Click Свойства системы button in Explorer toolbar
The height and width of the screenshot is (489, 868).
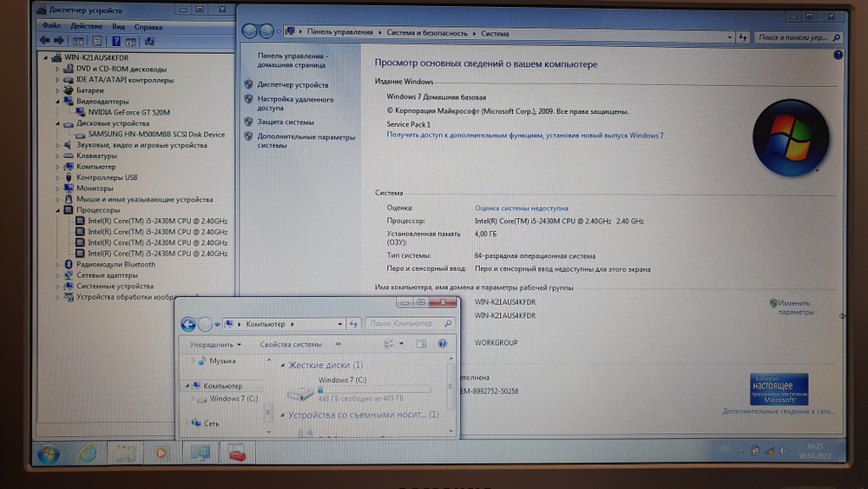pos(291,345)
